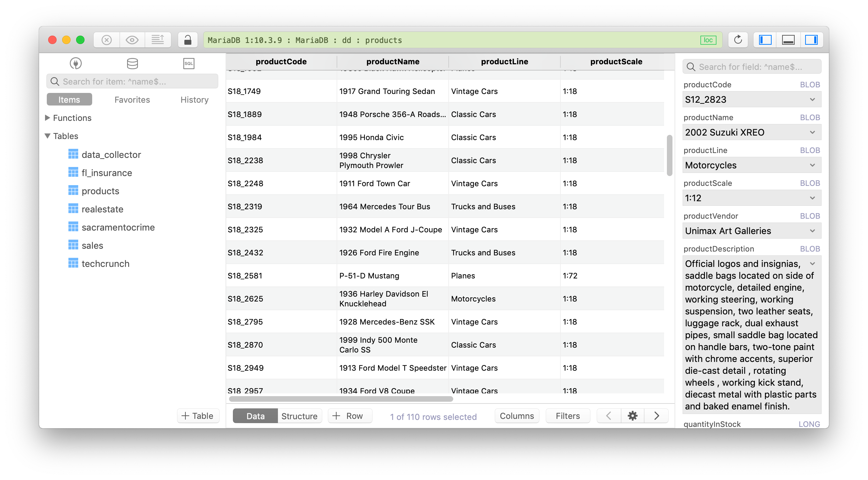
Task: Switch to the Data tab
Action: [x=256, y=416]
